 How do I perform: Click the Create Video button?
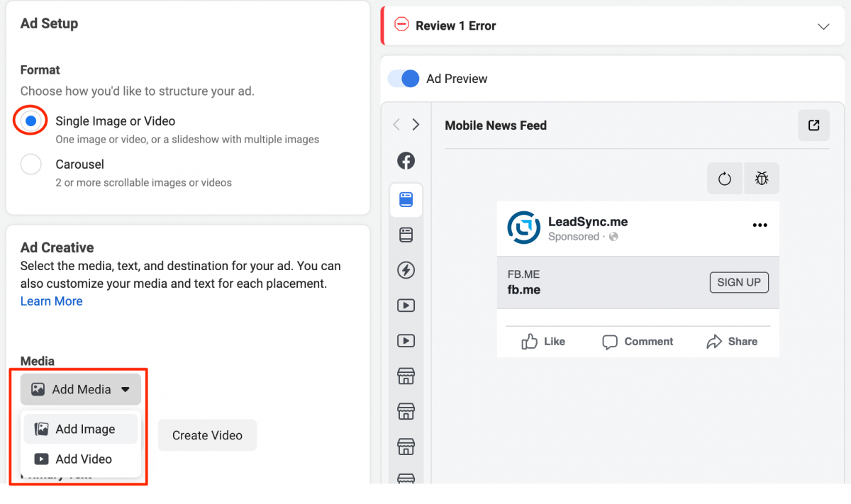tap(207, 435)
